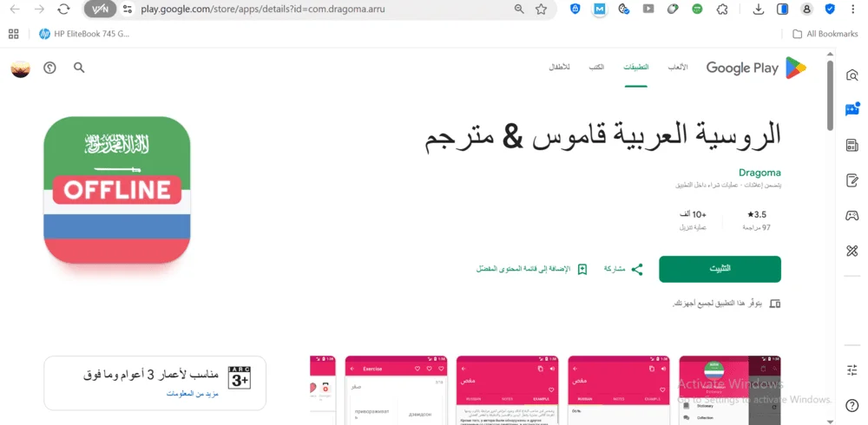Screen dimensions: 868x425
Task: Open the mouse-shaped extension icon
Action: pyautogui.click(x=673, y=9)
